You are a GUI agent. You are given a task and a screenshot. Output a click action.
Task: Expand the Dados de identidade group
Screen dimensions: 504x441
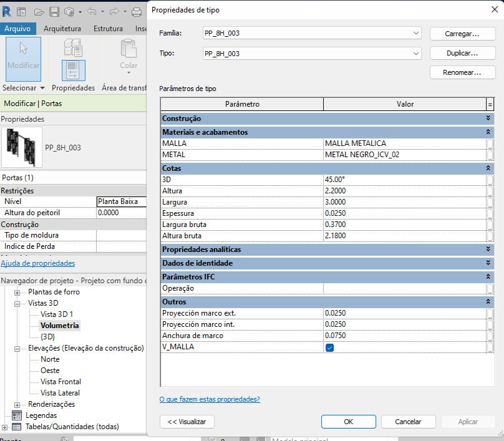[x=488, y=263]
